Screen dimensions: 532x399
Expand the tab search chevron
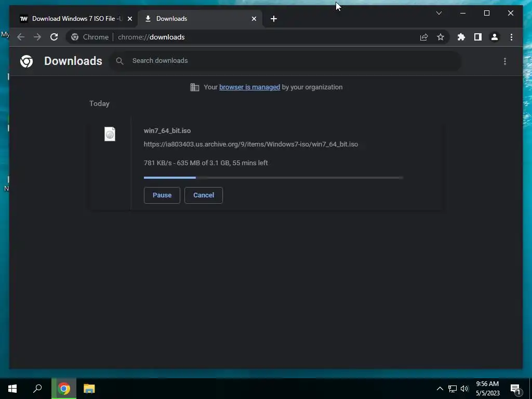[438, 13]
